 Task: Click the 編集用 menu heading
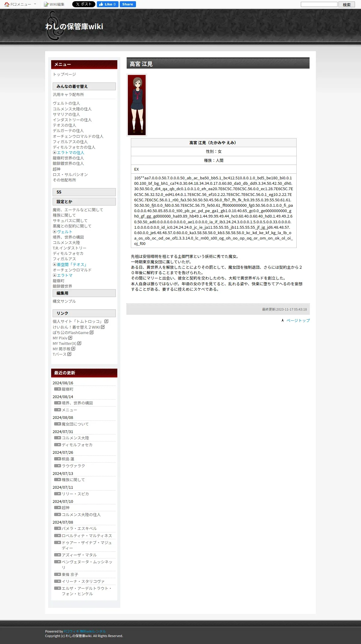tap(84, 293)
